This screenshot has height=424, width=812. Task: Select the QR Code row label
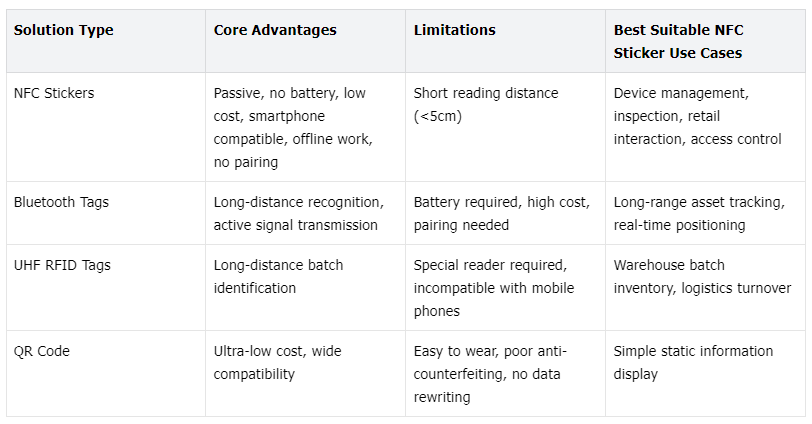[x=41, y=351]
